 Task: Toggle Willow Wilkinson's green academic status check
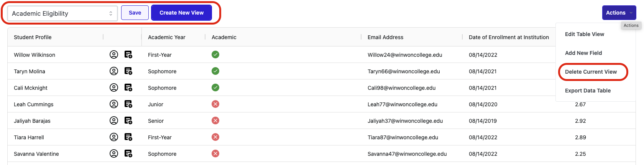coord(215,54)
